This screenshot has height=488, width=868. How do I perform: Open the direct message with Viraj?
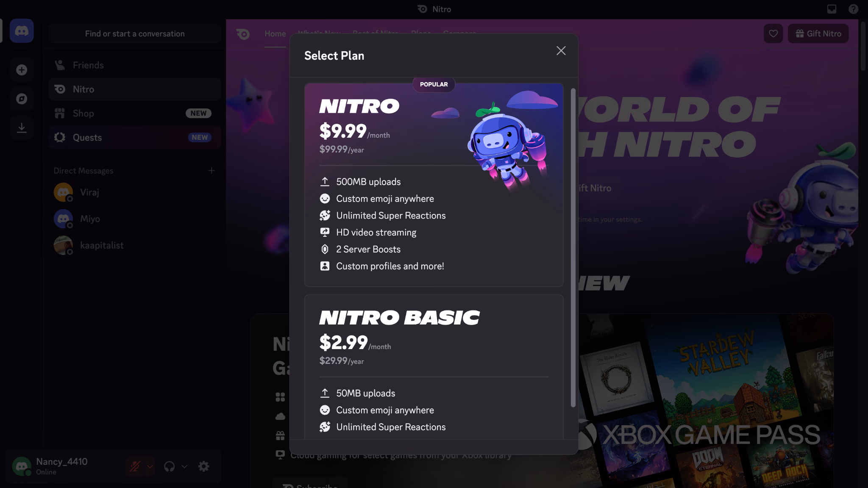(135, 192)
